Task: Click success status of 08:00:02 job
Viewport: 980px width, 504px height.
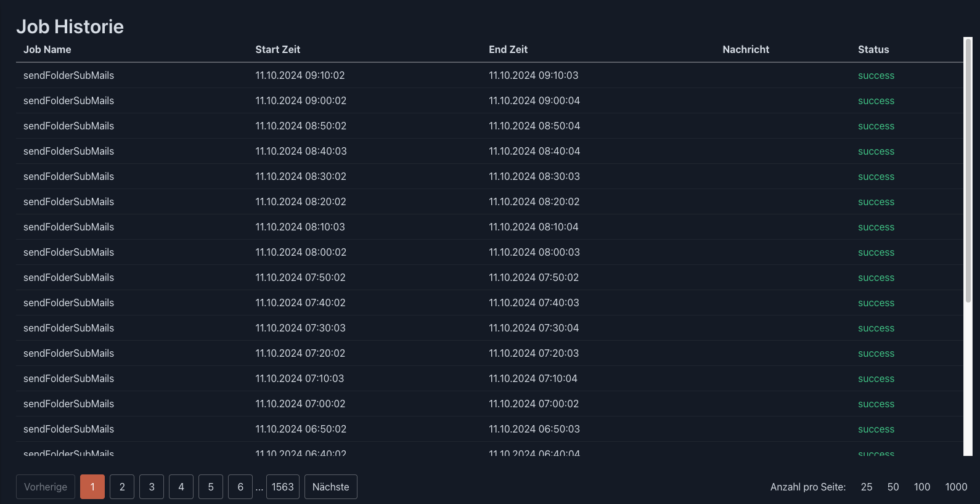Action: coord(876,253)
